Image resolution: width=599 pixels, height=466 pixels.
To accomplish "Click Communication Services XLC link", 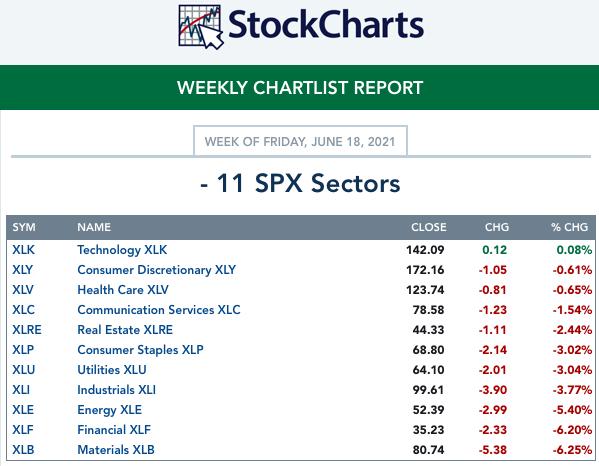I will coord(159,310).
